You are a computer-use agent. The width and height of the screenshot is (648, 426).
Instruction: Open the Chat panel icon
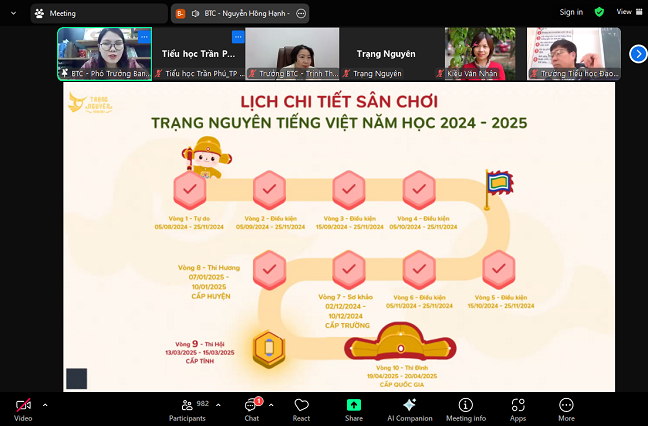251,405
